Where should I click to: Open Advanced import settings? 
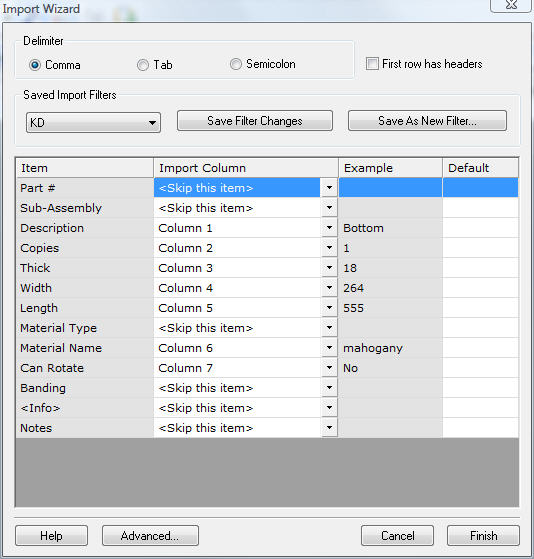pyautogui.click(x=150, y=535)
